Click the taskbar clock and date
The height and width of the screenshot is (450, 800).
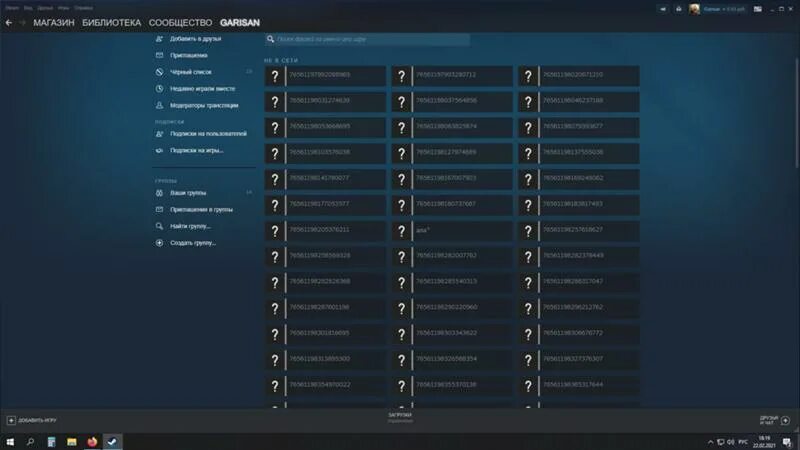[764, 442]
